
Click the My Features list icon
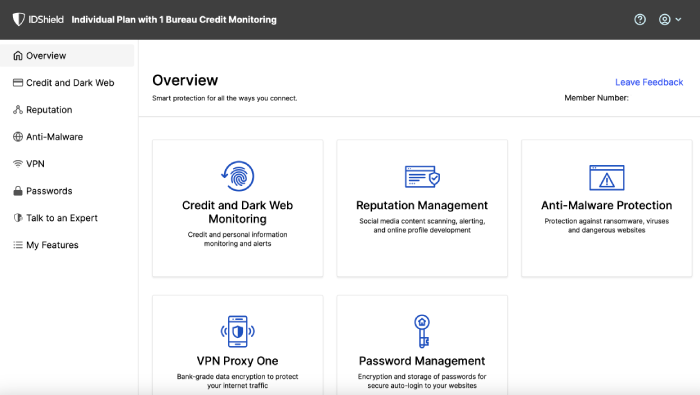tap(18, 245)
